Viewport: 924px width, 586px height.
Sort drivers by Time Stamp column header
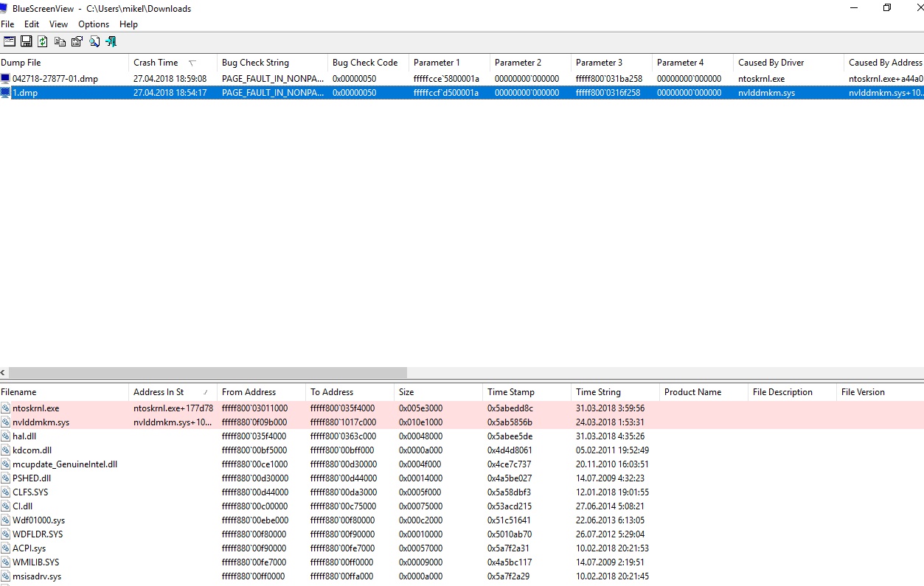[x=510, y=392]
